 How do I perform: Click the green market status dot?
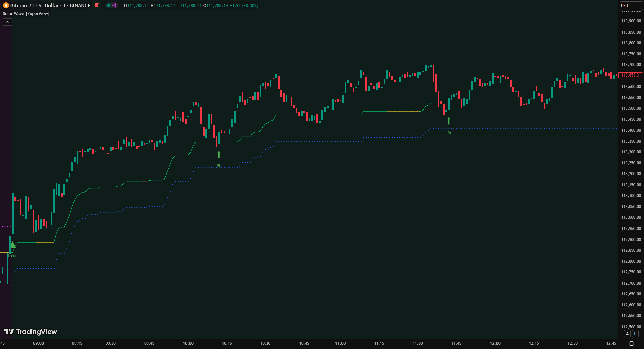click(x=109, y=5)
